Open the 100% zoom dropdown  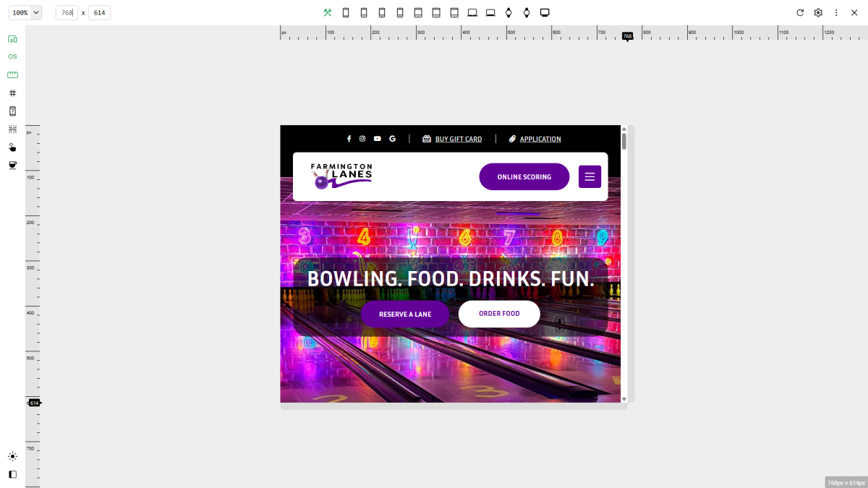coord(25,12)
